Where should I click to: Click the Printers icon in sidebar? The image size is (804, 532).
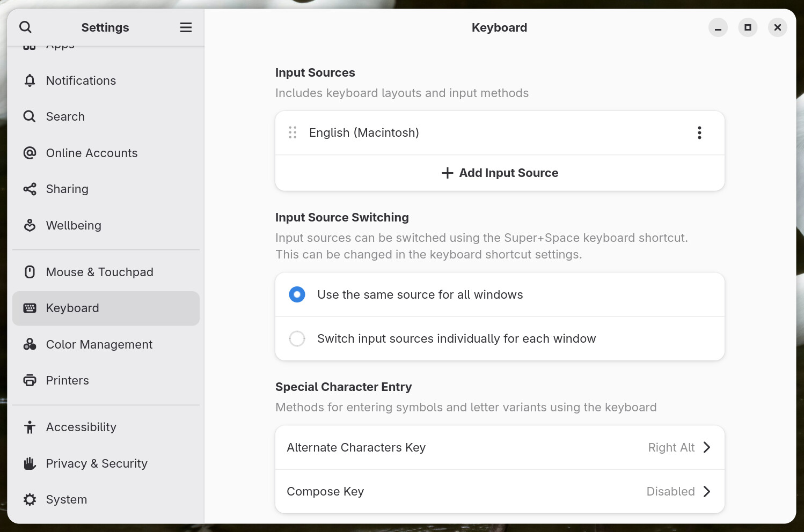click(30, 380)
